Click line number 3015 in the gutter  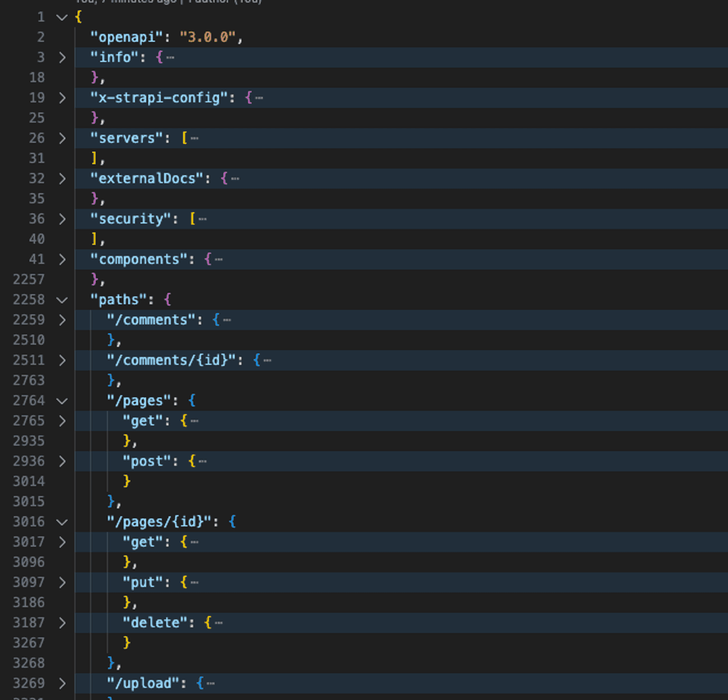coord(29,502)
